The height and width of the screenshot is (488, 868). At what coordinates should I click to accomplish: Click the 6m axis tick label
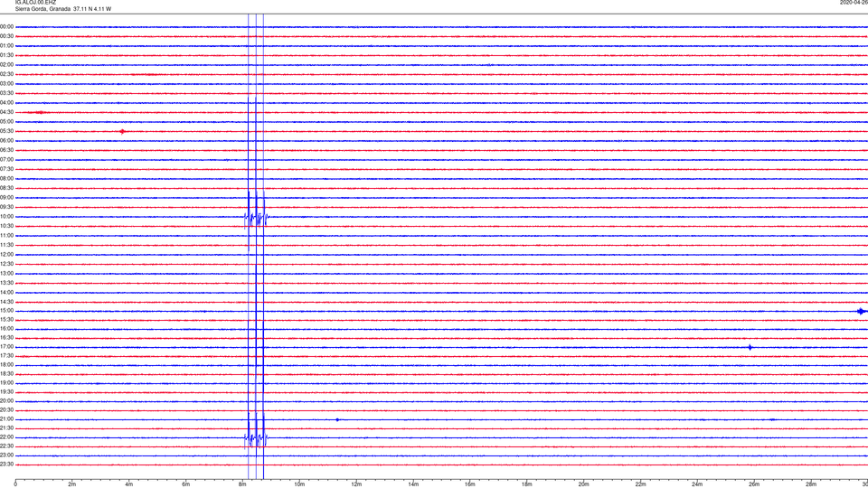point(186,484)
